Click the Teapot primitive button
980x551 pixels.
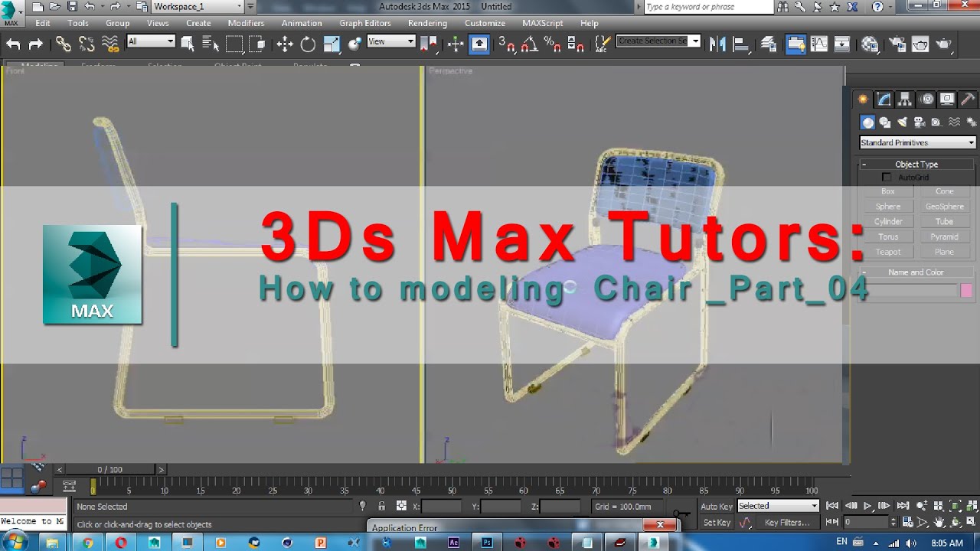click(888, 252)
